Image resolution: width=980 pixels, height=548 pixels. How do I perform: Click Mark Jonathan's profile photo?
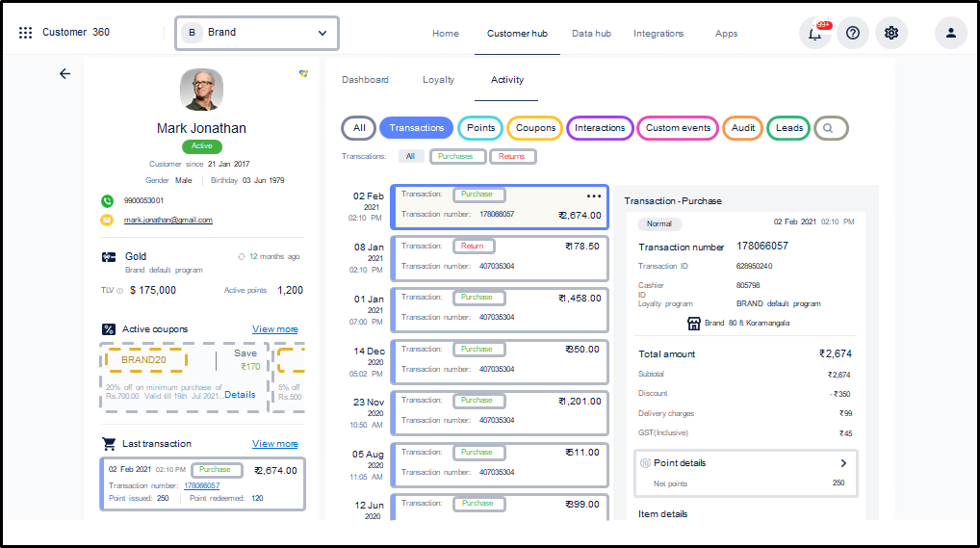pos(202,90)
